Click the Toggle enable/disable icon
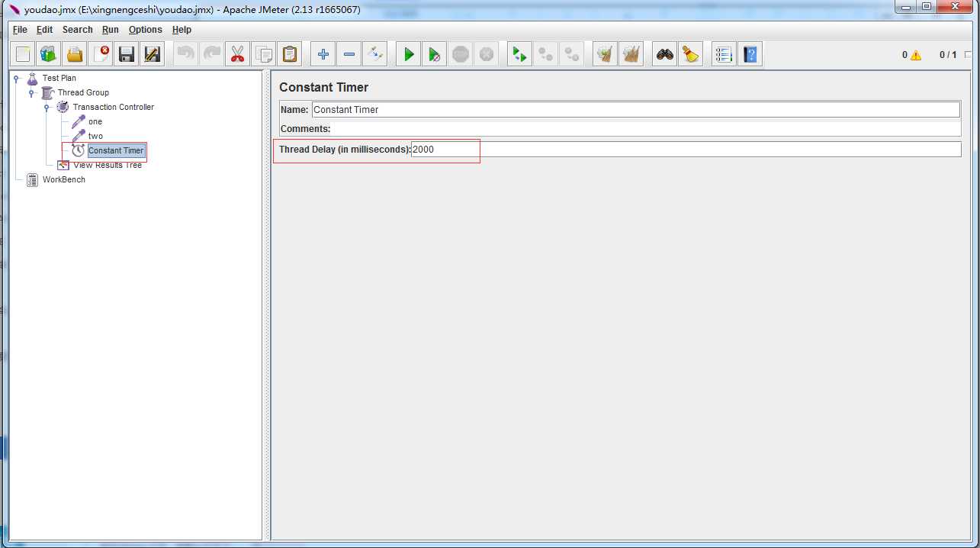The height and width of the screenshot is (548, 980). [375, 54]
